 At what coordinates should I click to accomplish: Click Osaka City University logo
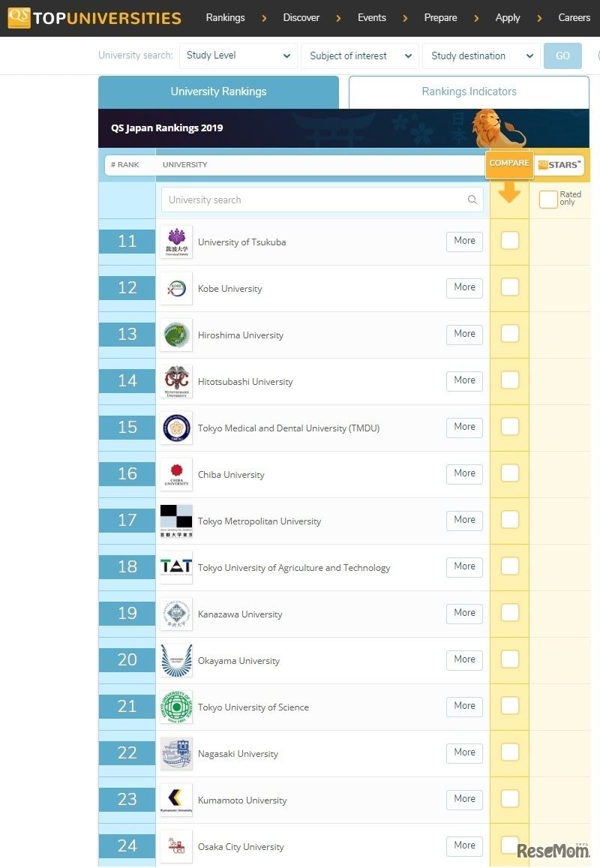176,845
